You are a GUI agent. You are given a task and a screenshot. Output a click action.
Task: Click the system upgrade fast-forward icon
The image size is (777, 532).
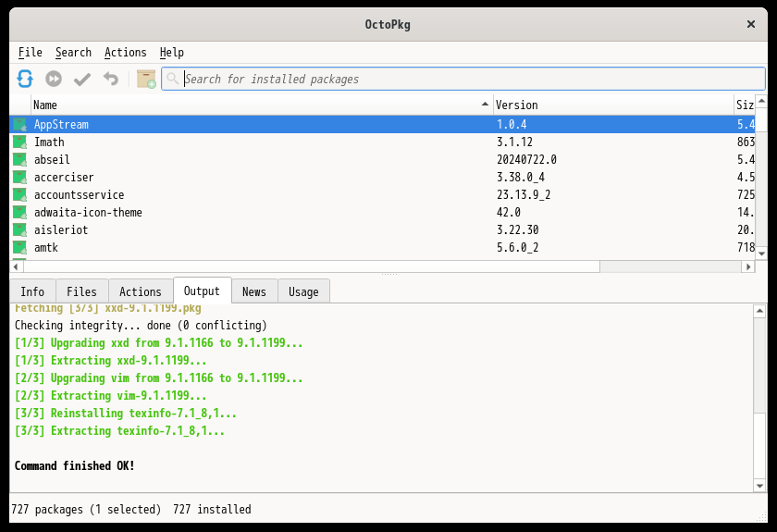coord(54,79)
